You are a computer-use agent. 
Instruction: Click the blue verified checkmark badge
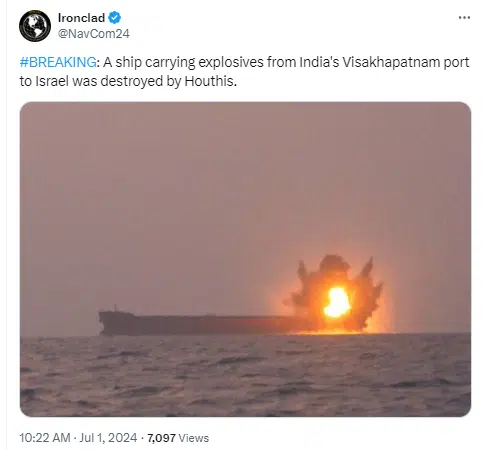(115, 18)
